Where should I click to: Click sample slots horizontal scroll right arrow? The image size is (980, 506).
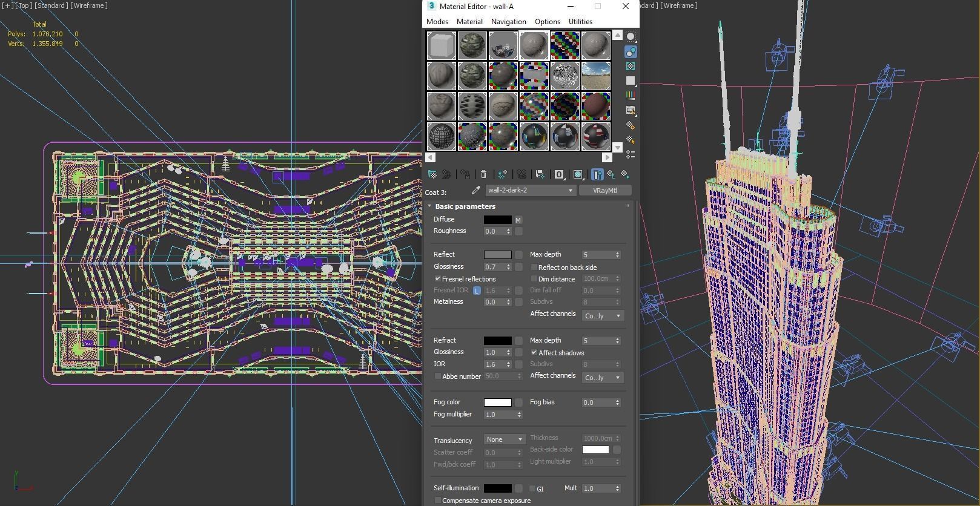(x=608, y=157)
